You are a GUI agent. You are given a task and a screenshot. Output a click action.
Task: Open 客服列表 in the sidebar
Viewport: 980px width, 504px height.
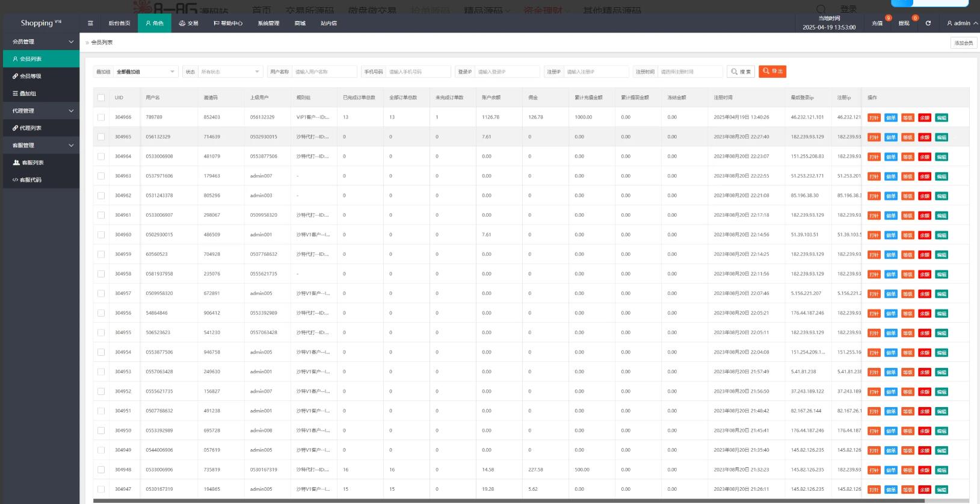pyautogui.click(x=32, y=163)
